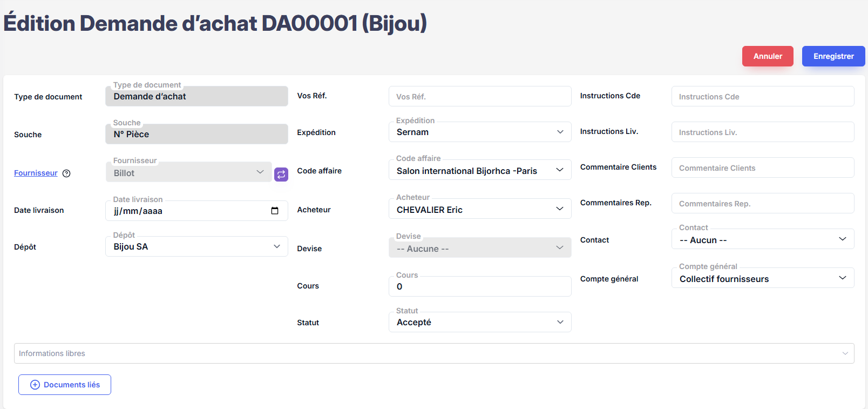Open the calendar picker in Date livraison
Image resolution: width=868 pixels, height=409 pixels.
click(x=275, y=211)
